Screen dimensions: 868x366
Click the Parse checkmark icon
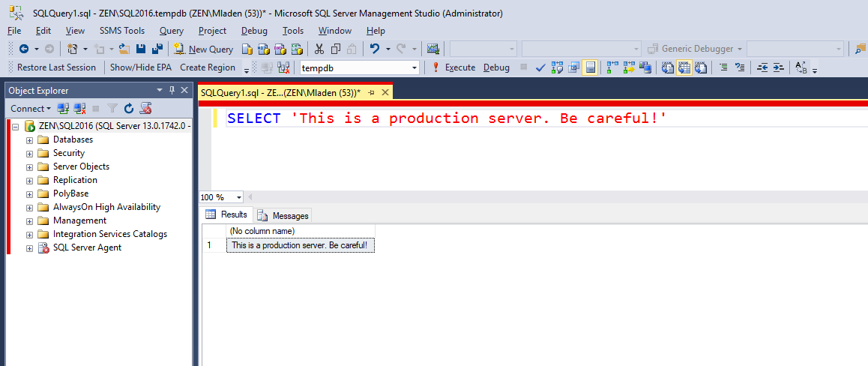tap(540, 67)
